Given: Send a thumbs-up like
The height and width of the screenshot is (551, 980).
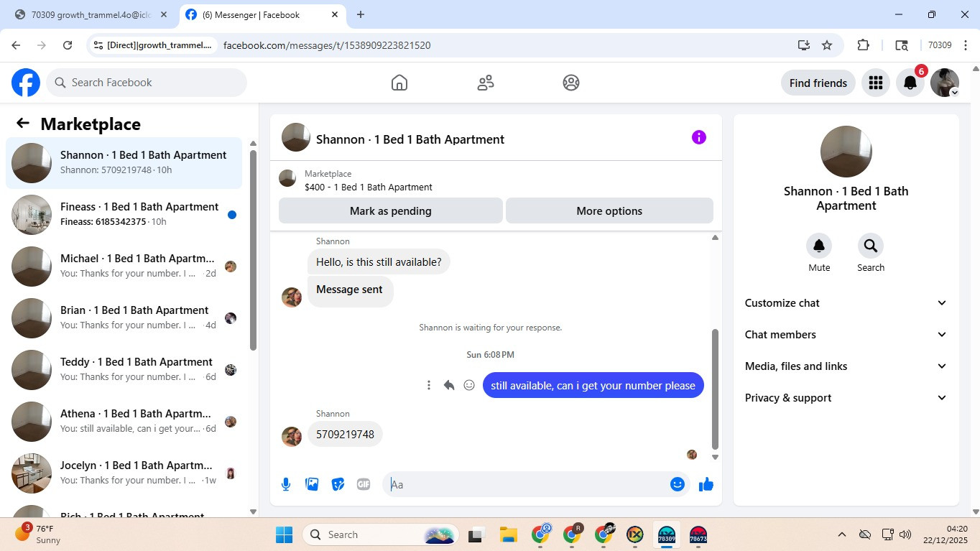Looking at the screenshot, I should click(706, 484).
